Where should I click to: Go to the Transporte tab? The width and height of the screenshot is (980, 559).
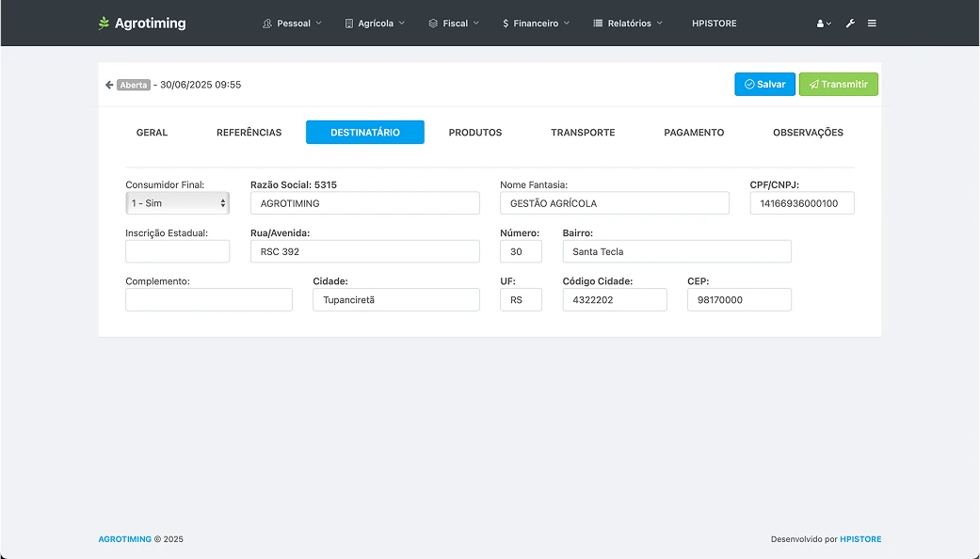pyautogui.click(x=583, y=133)
